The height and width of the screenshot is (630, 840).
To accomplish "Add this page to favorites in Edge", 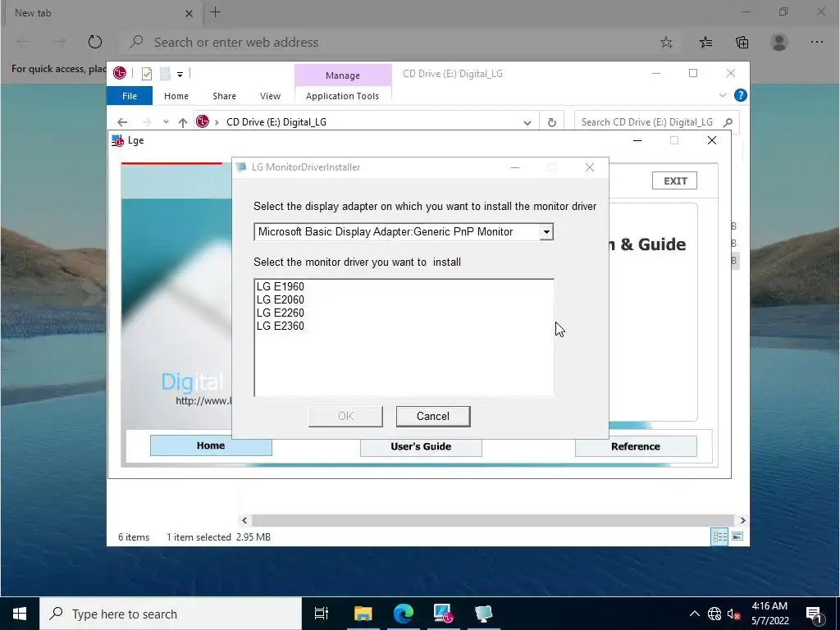I will [x=666, y=43].
